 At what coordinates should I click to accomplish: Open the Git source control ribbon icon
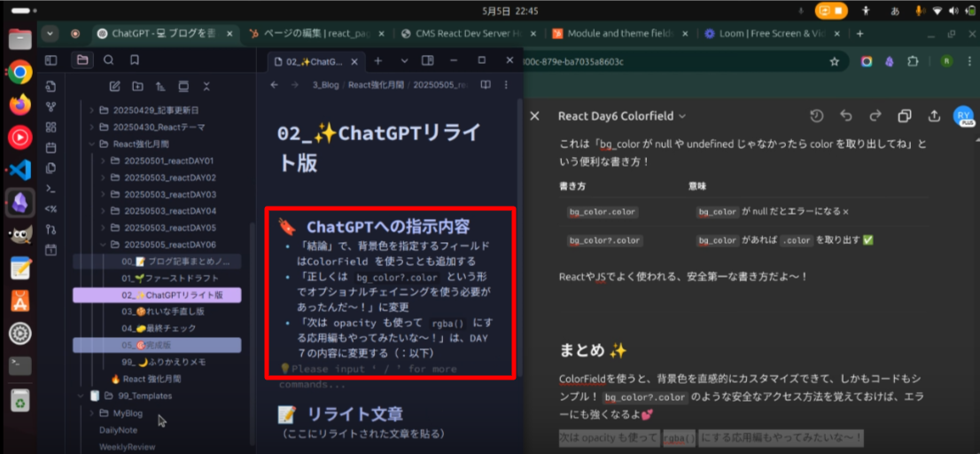pos(51,230)
